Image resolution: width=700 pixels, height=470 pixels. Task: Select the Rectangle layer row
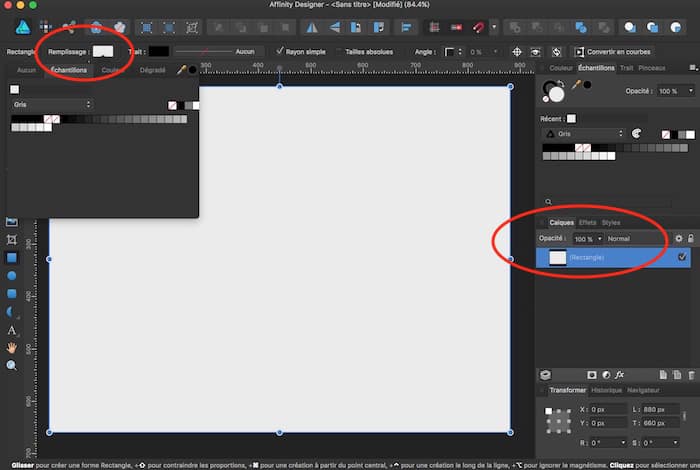(x=613, y=258)
